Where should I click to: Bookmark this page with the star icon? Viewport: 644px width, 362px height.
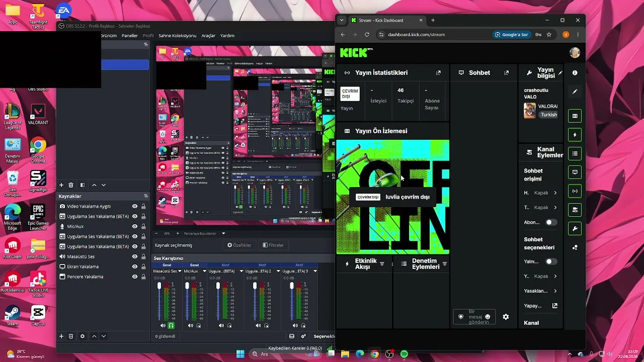pos(549,35)
